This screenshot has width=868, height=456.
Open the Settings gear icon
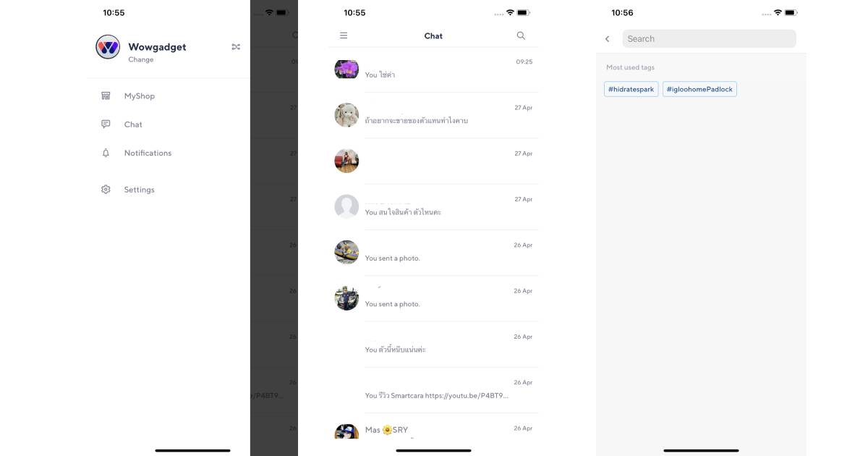click(x=106, y=190)
